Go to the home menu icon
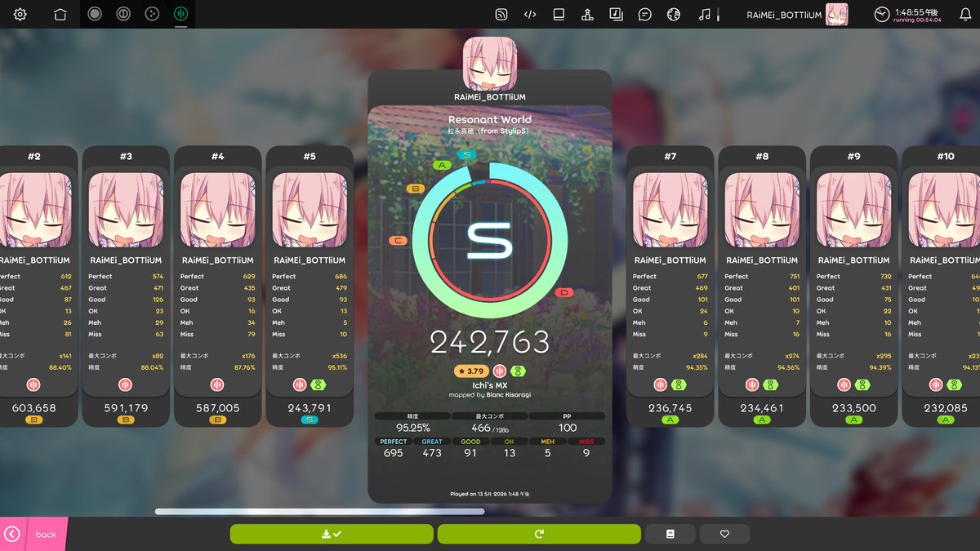 [x=60, y=14]
